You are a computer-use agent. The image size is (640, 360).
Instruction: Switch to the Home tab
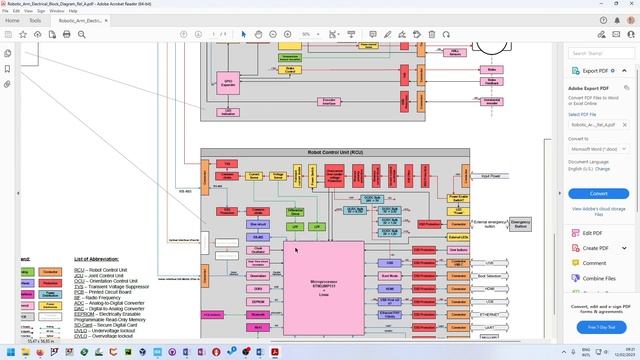tap(12, 20)
